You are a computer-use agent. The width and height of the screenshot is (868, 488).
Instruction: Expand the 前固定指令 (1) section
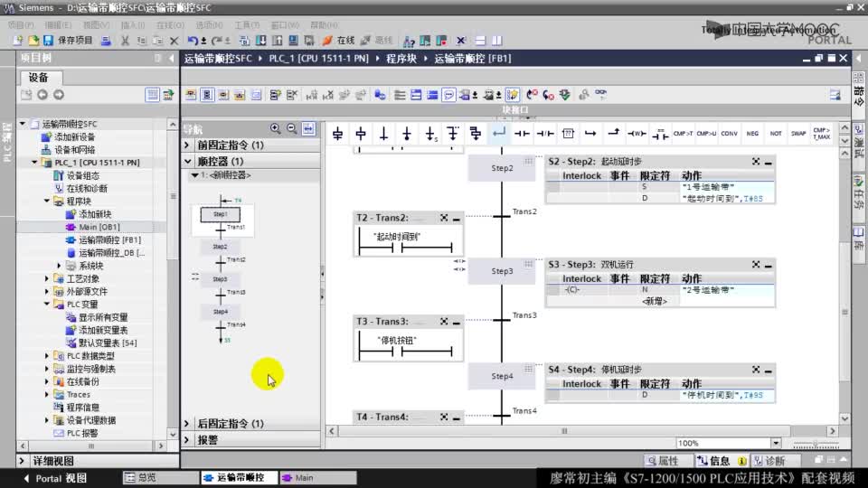coord(187,145)
